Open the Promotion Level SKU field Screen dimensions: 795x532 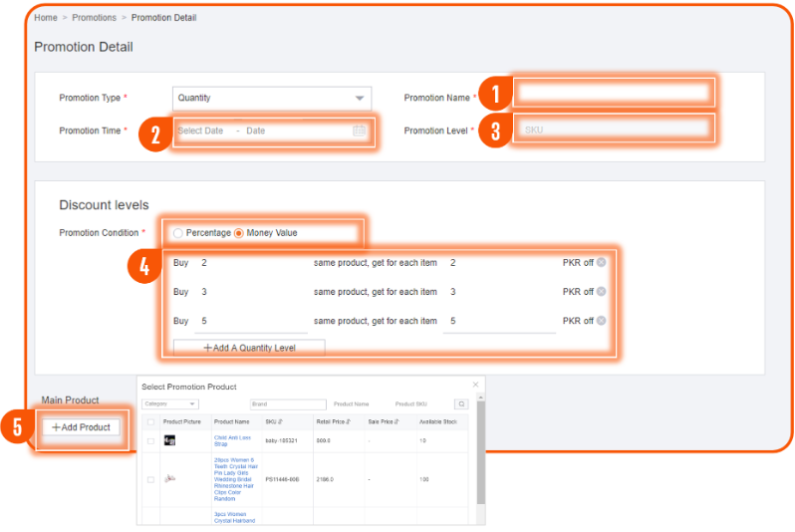point(613,130)
